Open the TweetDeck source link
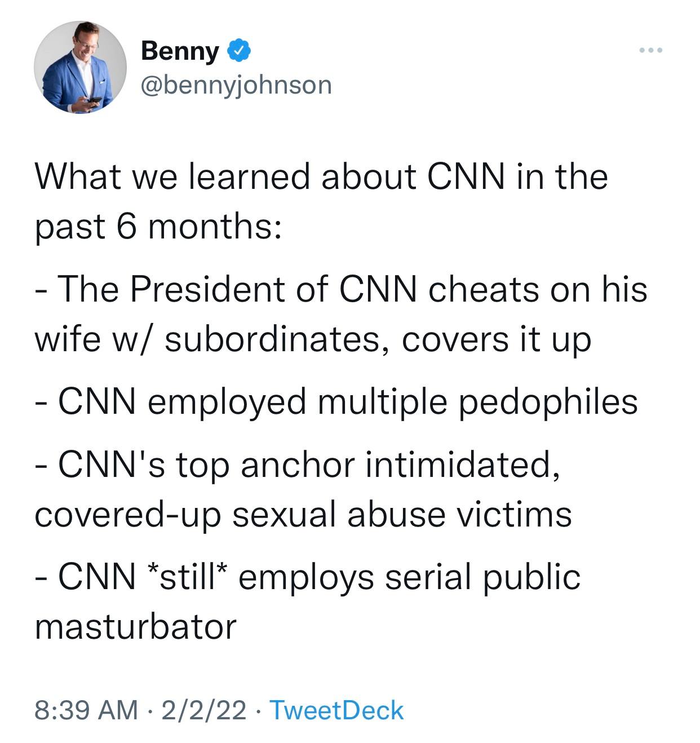The height and width of the screenshot is (743, 700). pos(336,710)
